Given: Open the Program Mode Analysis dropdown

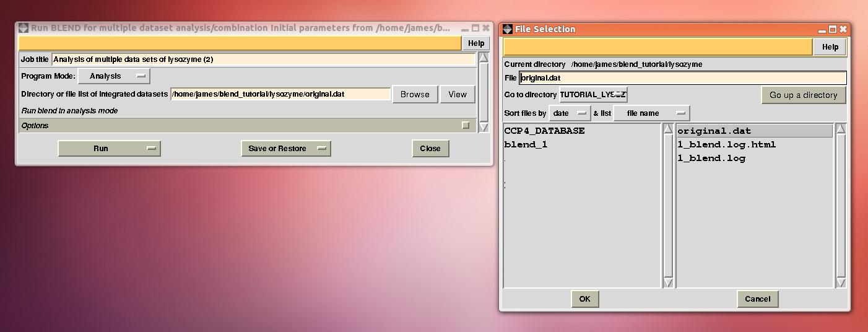Looking at the screenshot, I should tap(114, 76).
